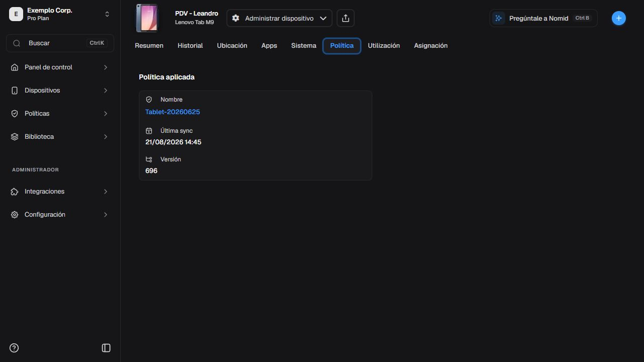Select the Sistema tab
This screenshot has height=362, width=644.
click(304, 46)
